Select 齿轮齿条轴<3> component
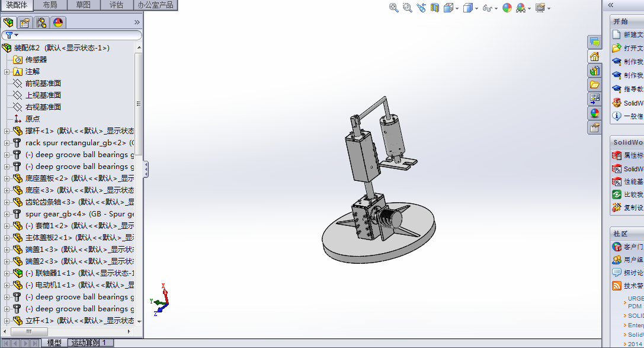 coord(79,202)
